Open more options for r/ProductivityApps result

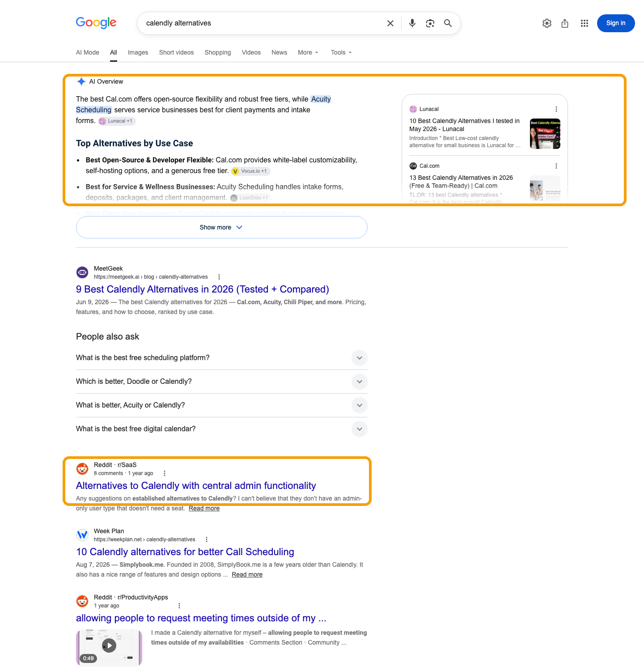click(x=179, y=606)
